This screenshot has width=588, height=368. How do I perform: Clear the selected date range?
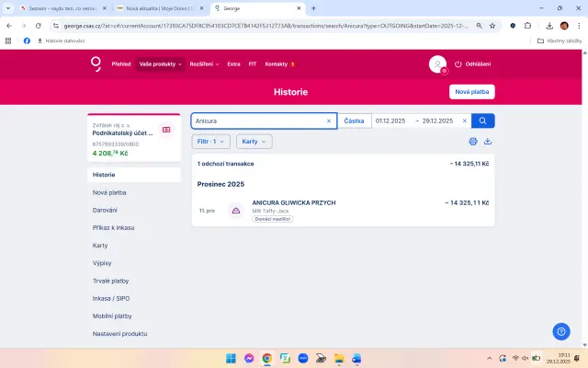point(464,121)
